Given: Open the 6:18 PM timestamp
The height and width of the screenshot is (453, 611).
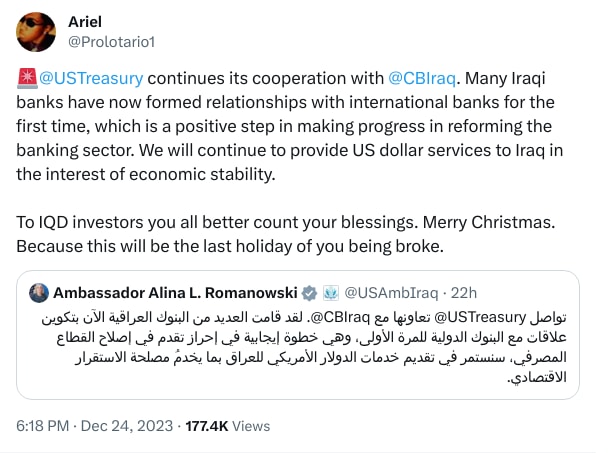Looking at the screenshot, I should (x=42, y=426).
